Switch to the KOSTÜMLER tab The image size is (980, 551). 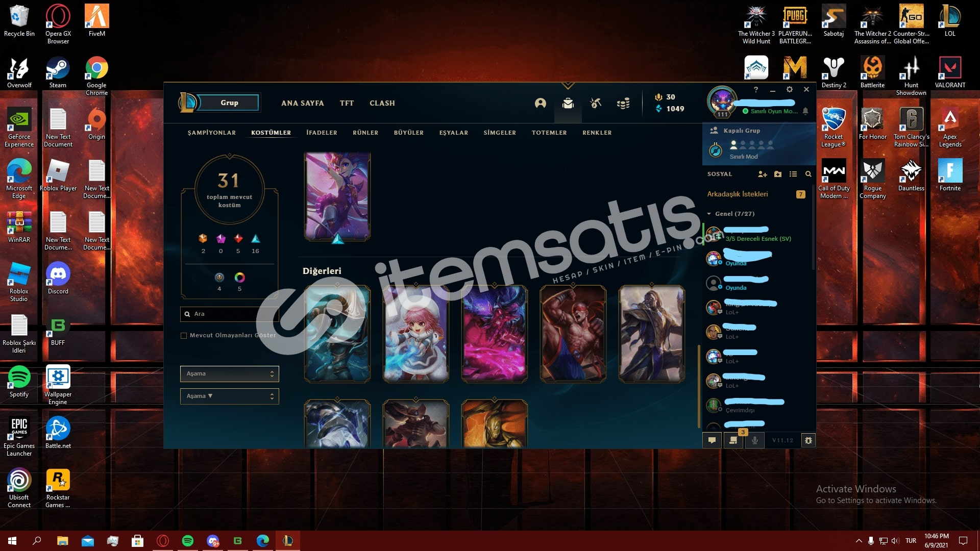point(271,133)
